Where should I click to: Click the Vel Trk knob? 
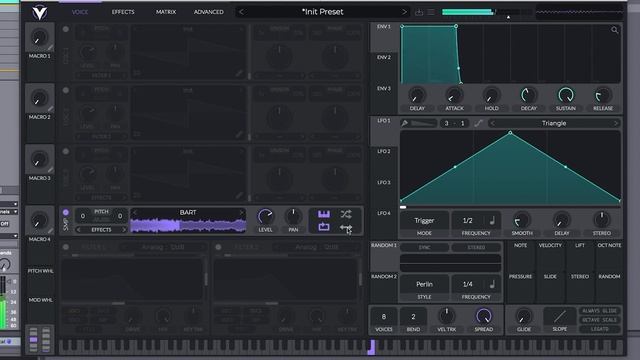(447, 316)
